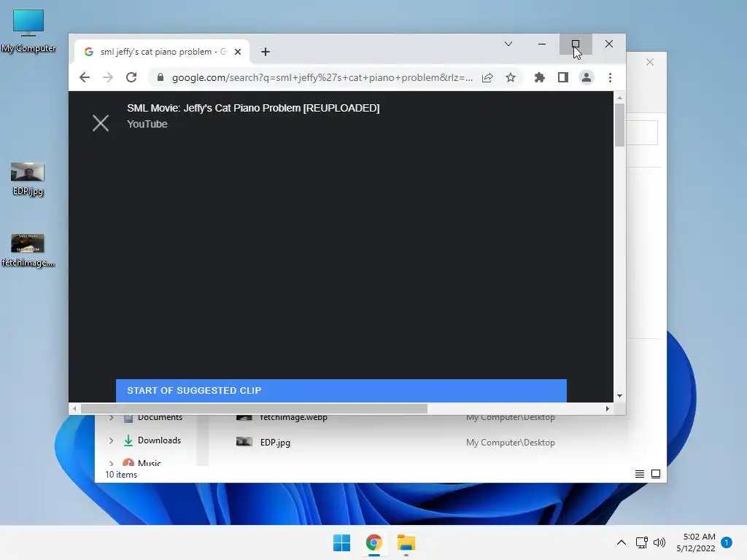Image resolution: width=747 pixels, height=560 pixels.
Task: Click the scroll down arrow in Chrome
Action: click(619, 396)
